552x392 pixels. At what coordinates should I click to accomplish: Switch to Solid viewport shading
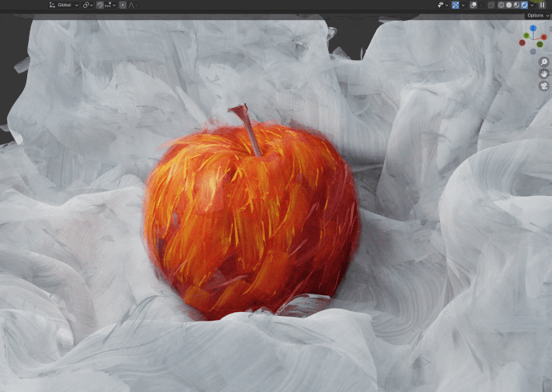(509, 5)
